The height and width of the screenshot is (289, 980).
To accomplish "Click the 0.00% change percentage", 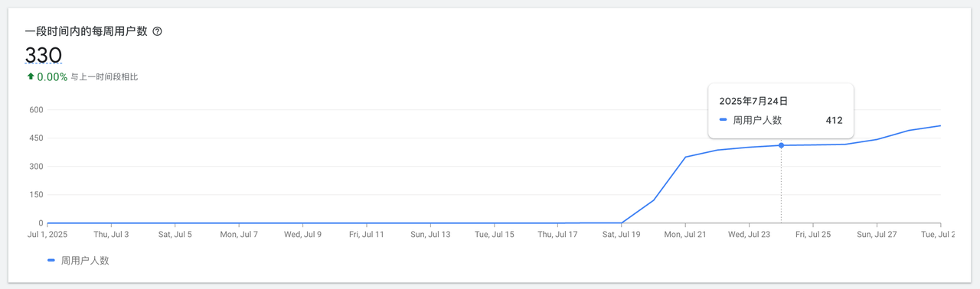I will point(52,77).
